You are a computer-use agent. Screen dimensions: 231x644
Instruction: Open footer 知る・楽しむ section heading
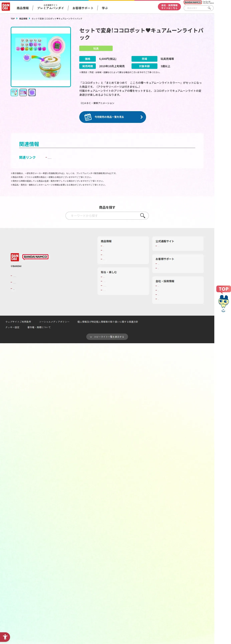click(109, 272)
